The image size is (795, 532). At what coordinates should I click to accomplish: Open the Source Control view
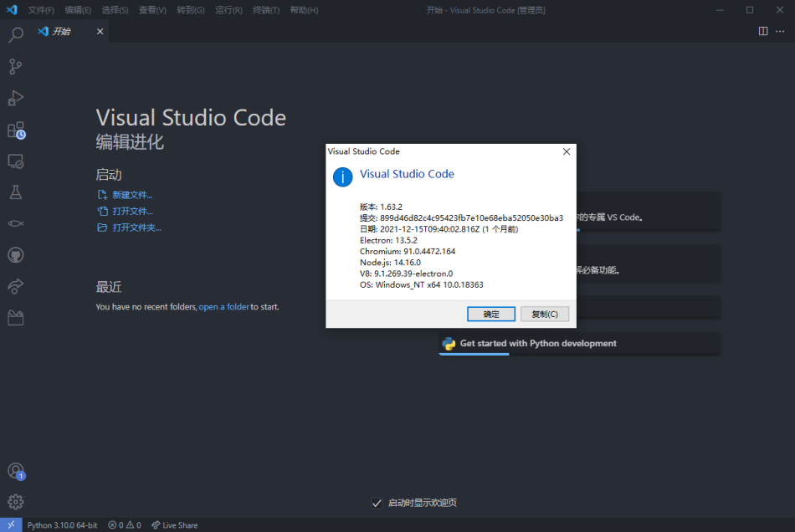(x=16, y=66)
